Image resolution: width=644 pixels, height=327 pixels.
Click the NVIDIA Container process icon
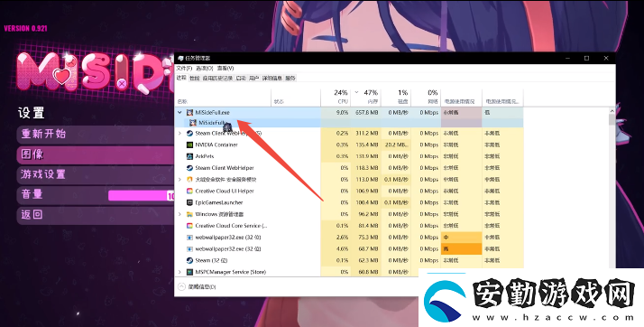189,145
